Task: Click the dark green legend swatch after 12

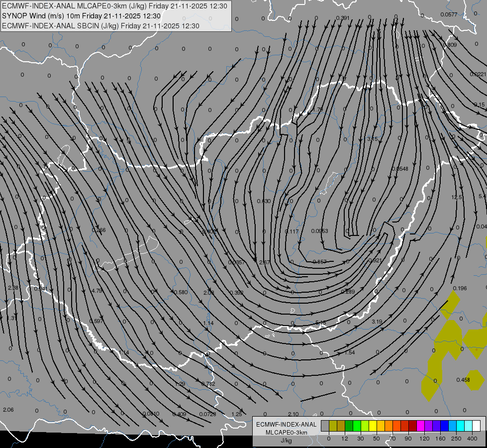Action: (349, 426)
